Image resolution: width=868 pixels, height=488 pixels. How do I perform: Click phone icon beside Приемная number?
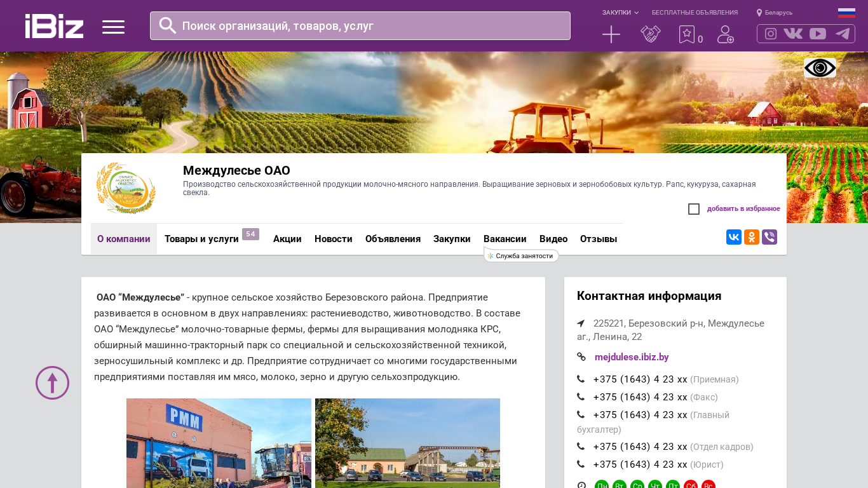point(581,379)
